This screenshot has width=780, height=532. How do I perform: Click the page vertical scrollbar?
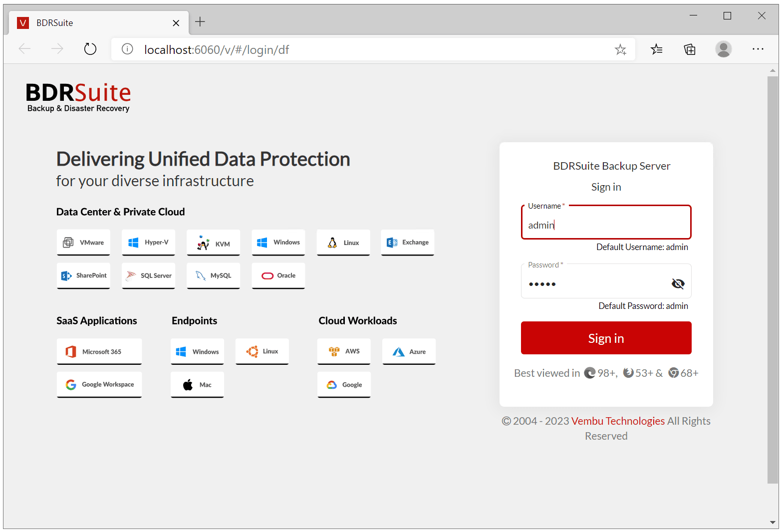point(773,279)
